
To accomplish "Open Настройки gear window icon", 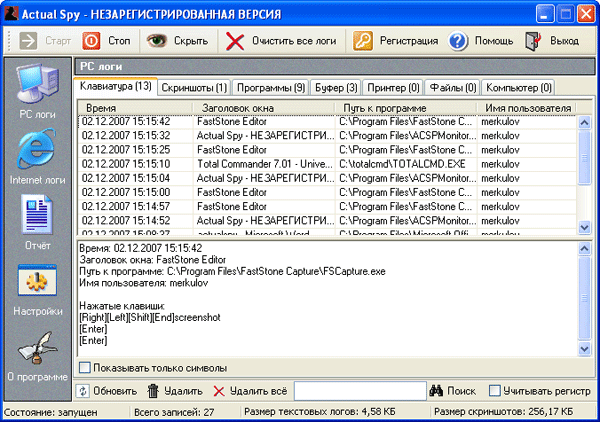I will [37, 280].
